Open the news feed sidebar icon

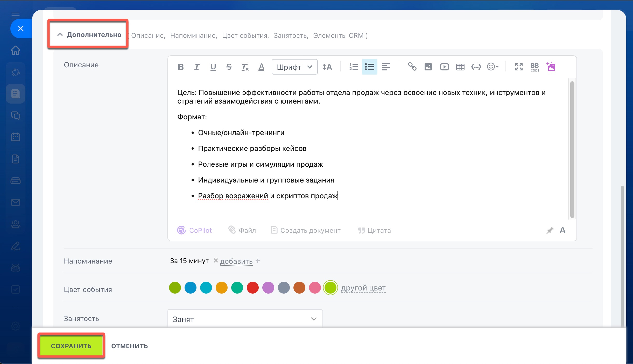16,93
